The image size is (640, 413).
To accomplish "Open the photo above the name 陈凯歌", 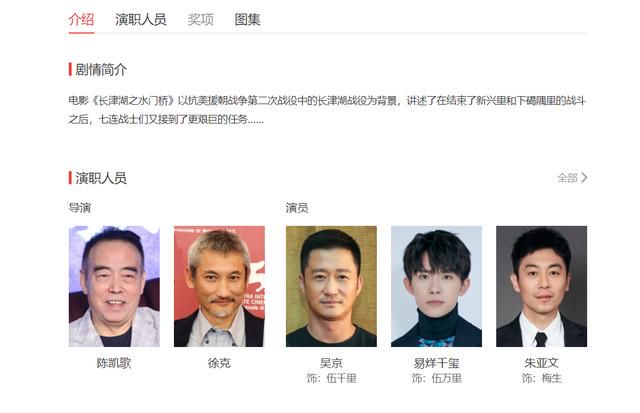I will pyautogui.click(x=114, y=286).
